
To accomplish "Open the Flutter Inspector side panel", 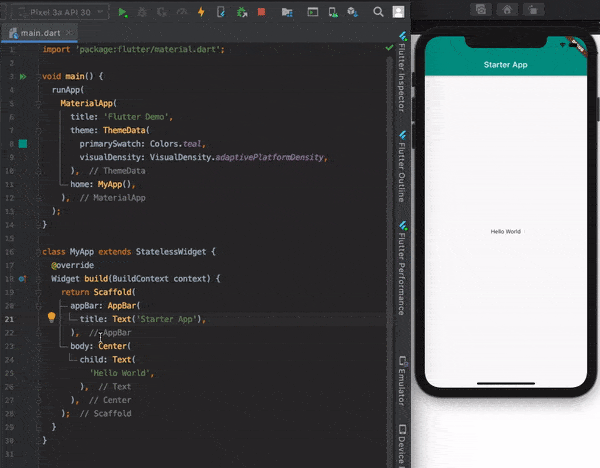I will click(x=401, y=73).
